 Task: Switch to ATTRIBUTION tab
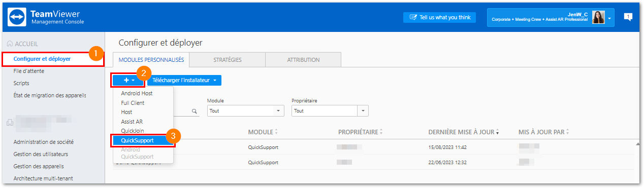[x=303, y=60]
